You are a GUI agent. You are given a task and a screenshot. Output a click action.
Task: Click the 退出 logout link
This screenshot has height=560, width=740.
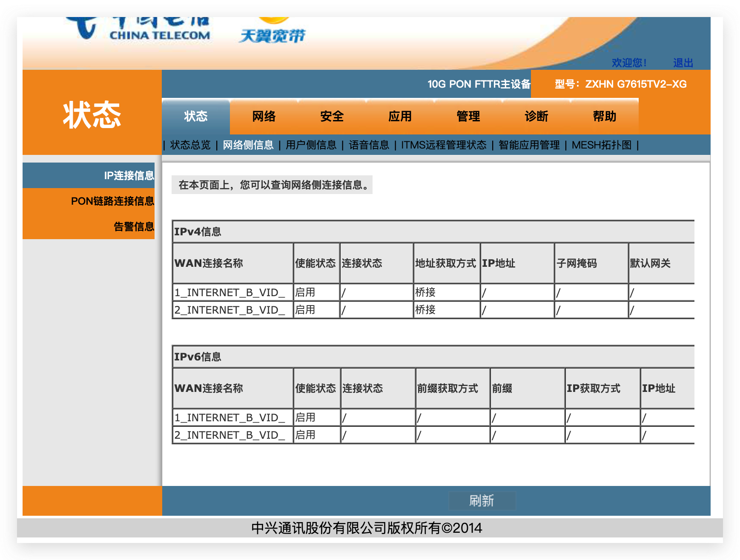click(683, 63)
